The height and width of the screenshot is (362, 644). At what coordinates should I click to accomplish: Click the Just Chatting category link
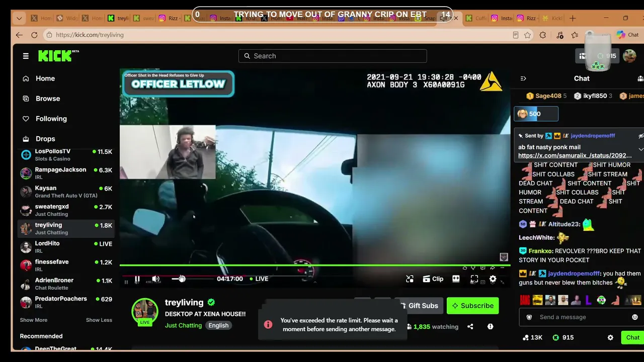tap(183, 325)
